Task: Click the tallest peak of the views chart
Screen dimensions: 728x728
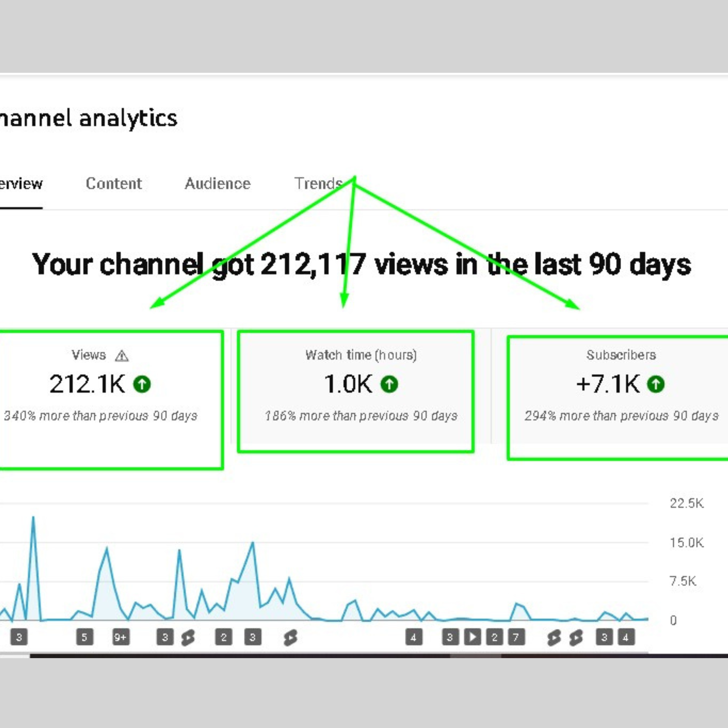Action: pyautogui.click(x=33, y=517)
